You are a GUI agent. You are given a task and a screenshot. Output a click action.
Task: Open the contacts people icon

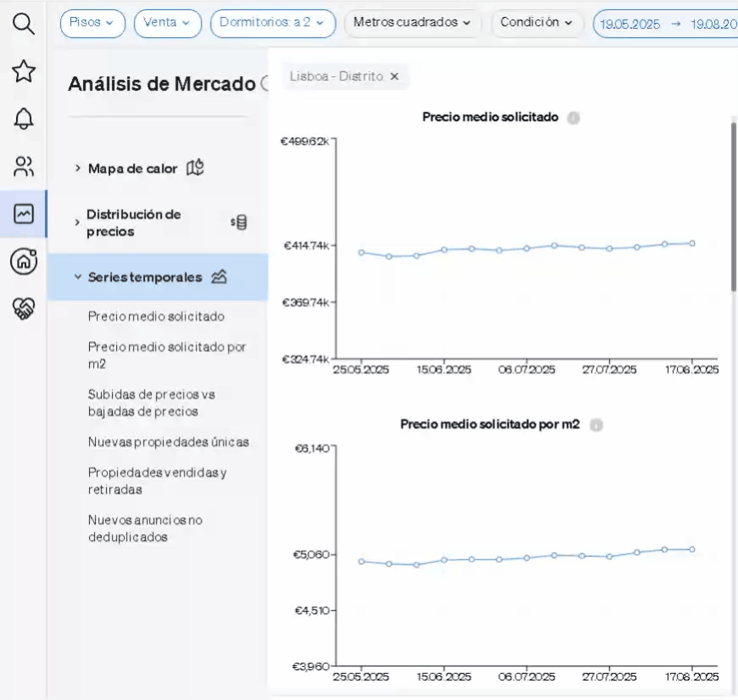pos(24,166)
